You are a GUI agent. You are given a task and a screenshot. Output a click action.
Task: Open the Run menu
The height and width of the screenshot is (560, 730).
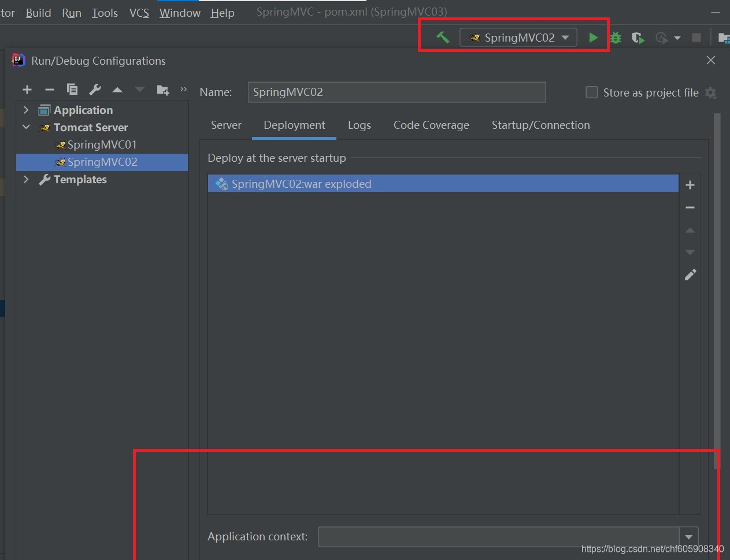(x=72, y=13)
